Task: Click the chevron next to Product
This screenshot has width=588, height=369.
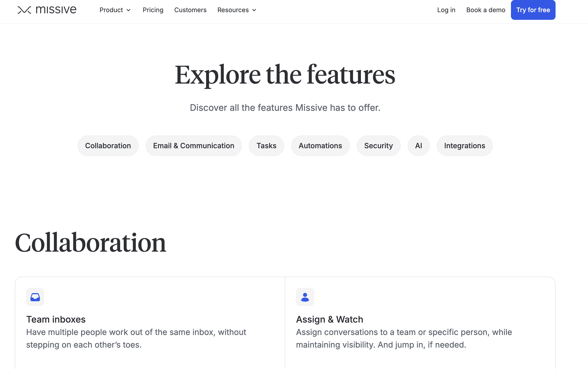Action: (128, 10)
